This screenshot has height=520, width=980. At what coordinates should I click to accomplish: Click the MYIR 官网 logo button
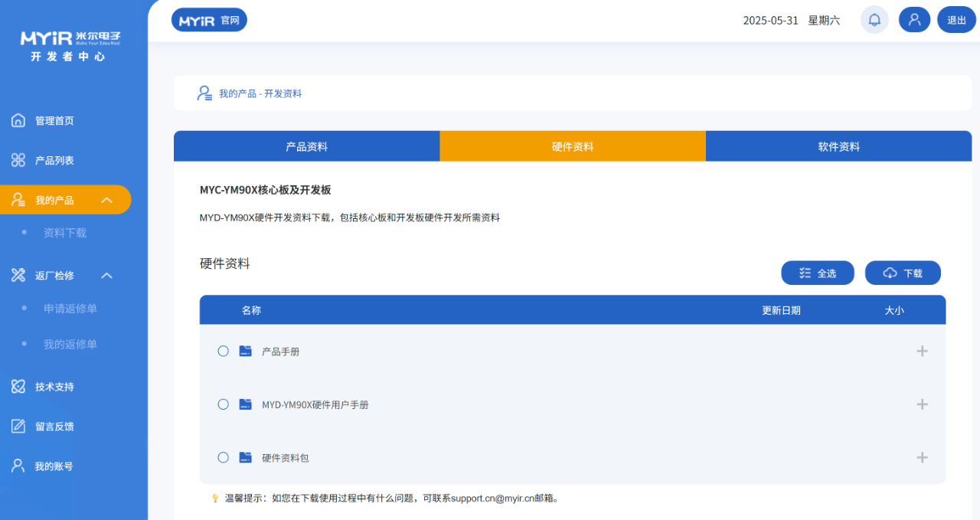209,20
